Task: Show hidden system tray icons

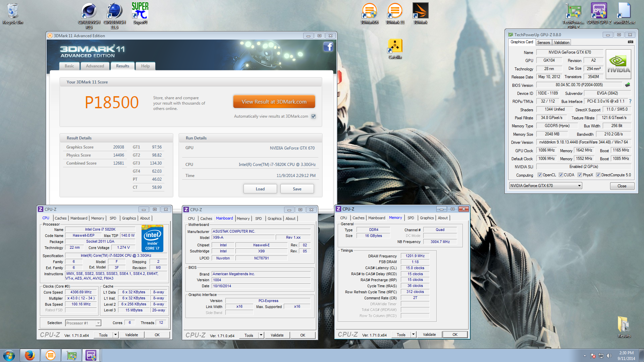Action: 585,356
